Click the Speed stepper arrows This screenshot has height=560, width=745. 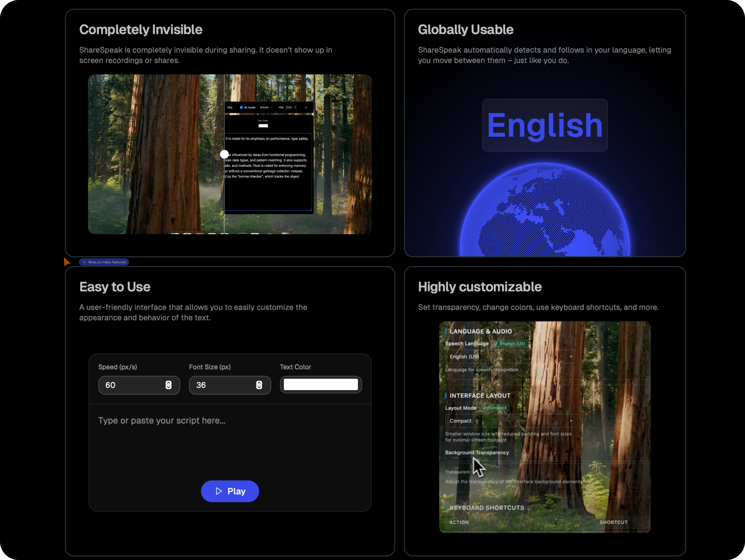tap(168, 385)
